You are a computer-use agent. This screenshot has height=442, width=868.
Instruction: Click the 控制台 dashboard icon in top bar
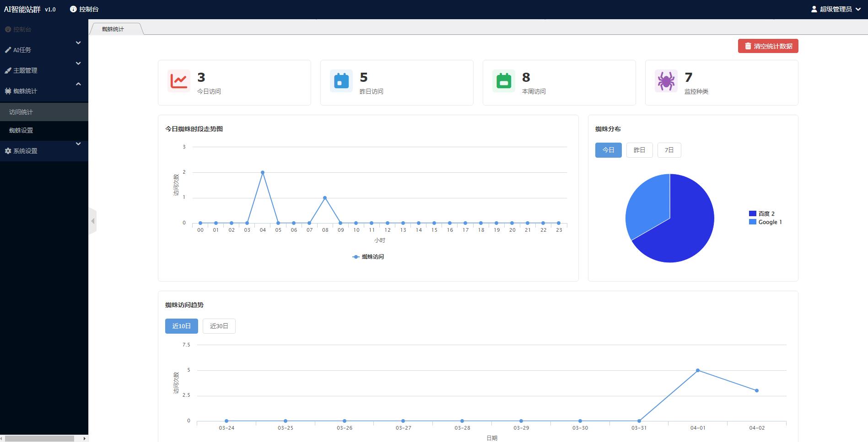[73, 9]
